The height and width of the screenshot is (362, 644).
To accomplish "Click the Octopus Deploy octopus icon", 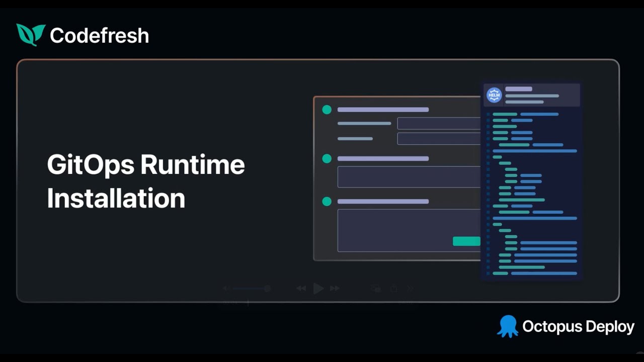I will (x=508, y=326).
